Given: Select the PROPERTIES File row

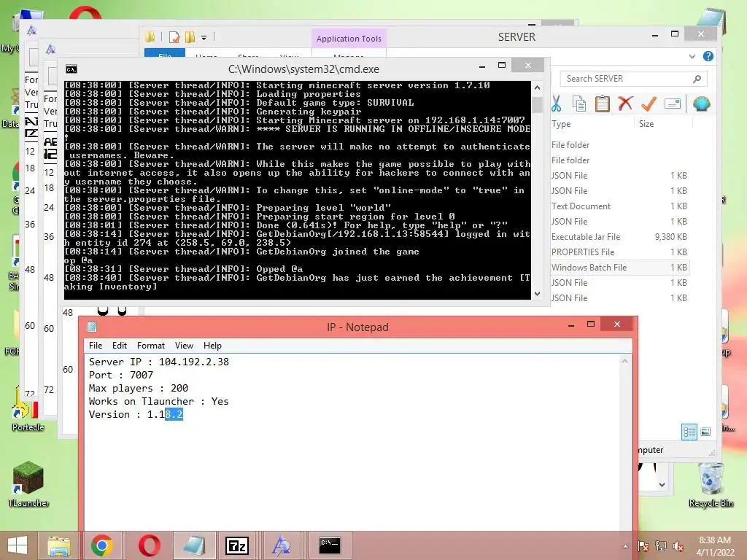Looking at the screenshot, I should coord(620,252).
